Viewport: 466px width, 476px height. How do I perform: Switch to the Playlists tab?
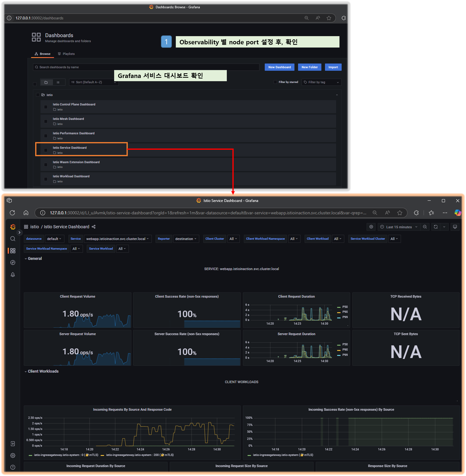point(66,54)
